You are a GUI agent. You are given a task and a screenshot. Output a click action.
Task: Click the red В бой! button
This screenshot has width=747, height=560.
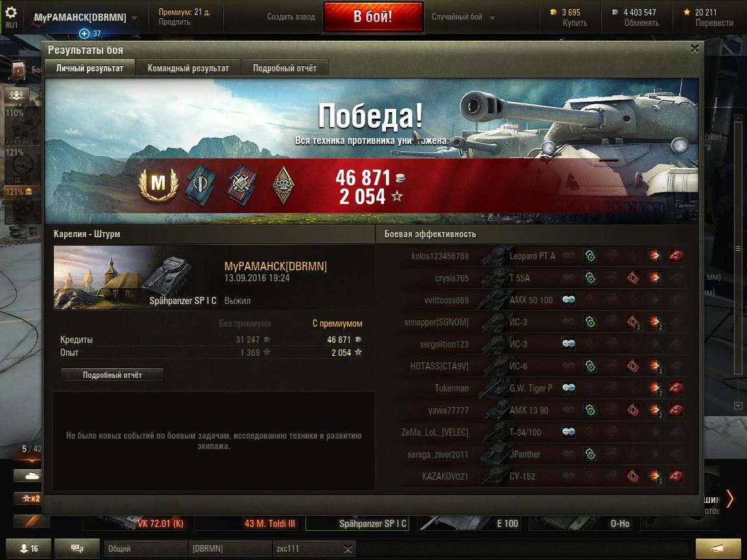[373, 17]
